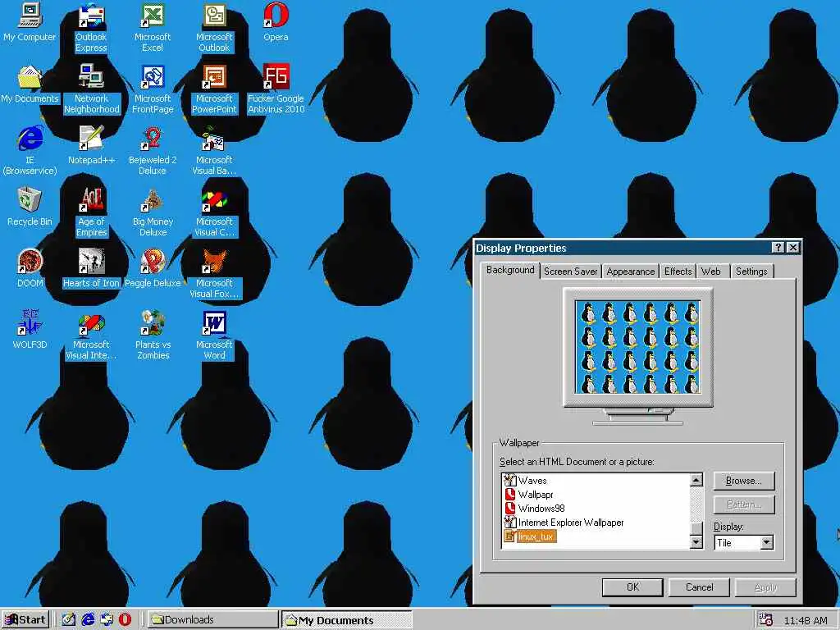Open Microsoft Excel shortcut
Viewport: 840px width, 630px height.
pyautogui.click(x=153, y=27)
